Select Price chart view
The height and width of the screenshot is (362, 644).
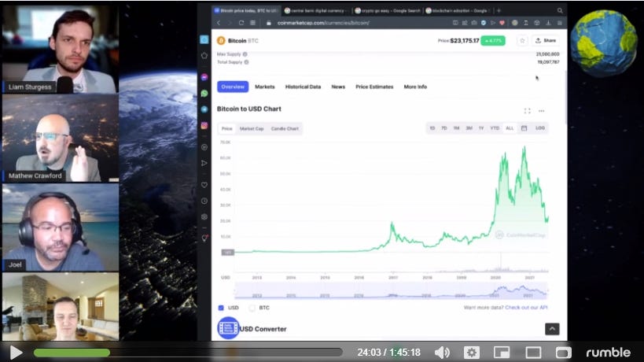pos(226,128)
